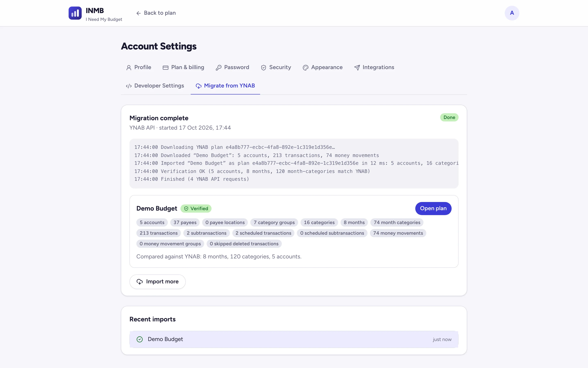Screen dimensions: 588x368
Task: Click the '74 money movements' chip
Action: 398,233
